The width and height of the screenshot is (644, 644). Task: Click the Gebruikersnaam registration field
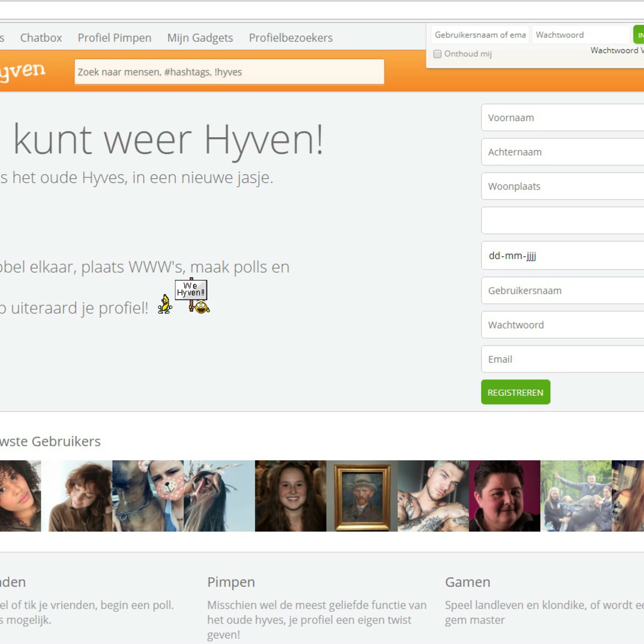tap(563, 291)
